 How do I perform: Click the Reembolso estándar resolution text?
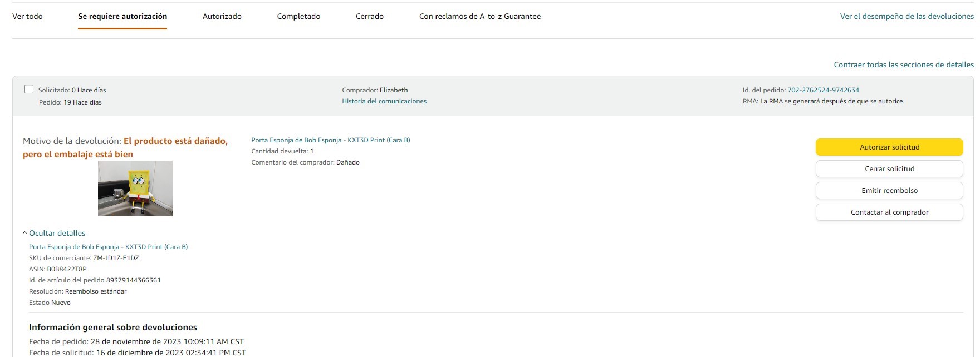[96, 291]
